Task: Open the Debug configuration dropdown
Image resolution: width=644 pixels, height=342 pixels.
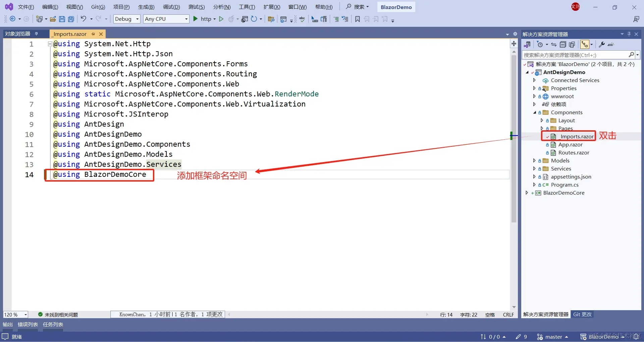Action: [x=127, y=19]
